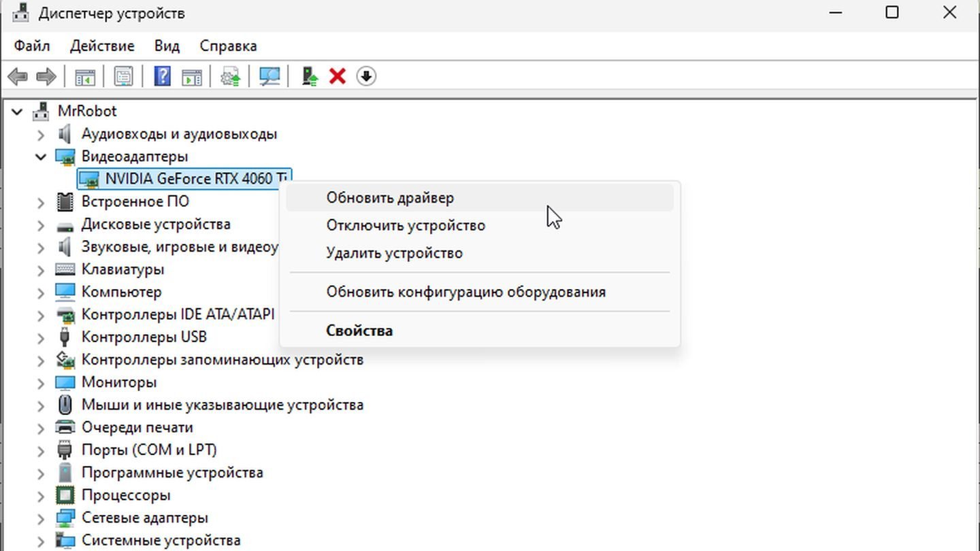The height and width of the screenshot is (551, 980).
Task: Click the speaker icon beside Аудиовходы и аудиовыходы
Action: pyautogui.click(x=65, y=133)
